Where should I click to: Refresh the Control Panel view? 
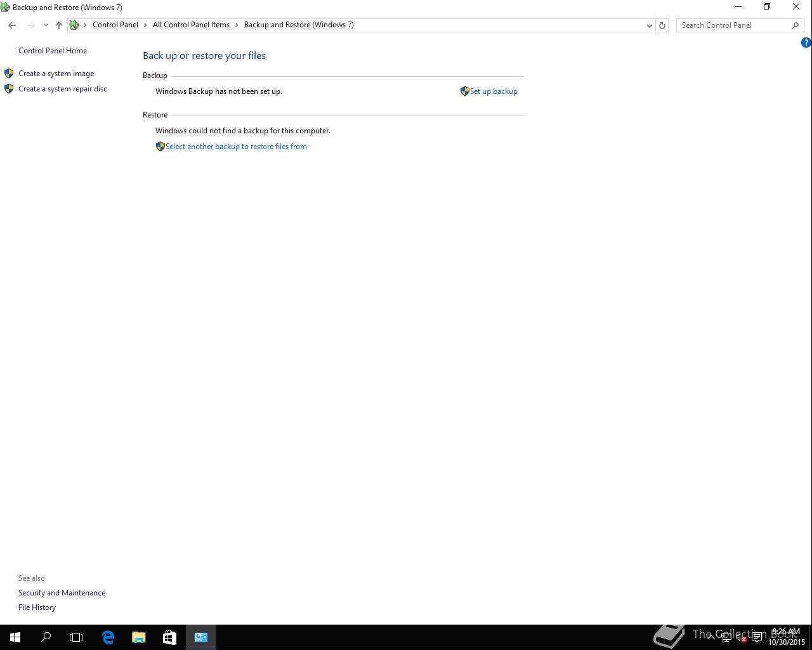coord(662,25)
